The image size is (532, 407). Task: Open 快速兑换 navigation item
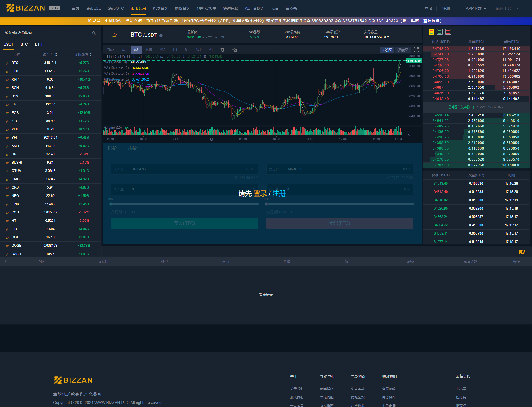coord(231,8)
